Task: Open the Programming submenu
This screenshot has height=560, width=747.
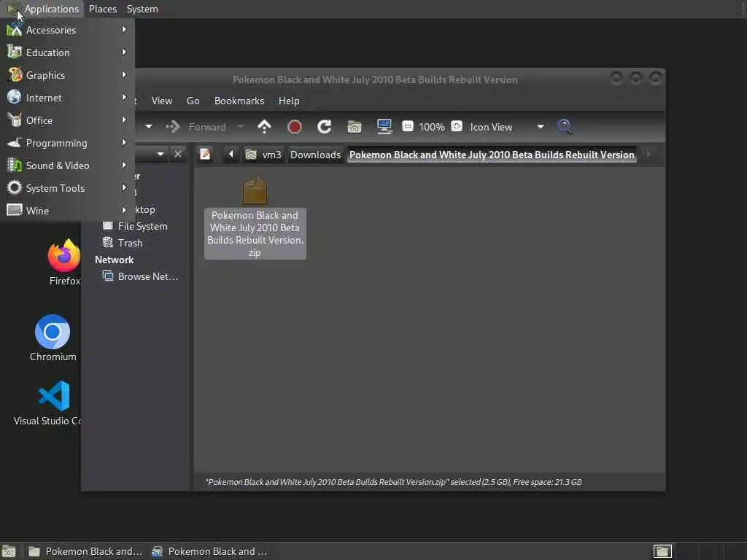Action: [67, 143]
